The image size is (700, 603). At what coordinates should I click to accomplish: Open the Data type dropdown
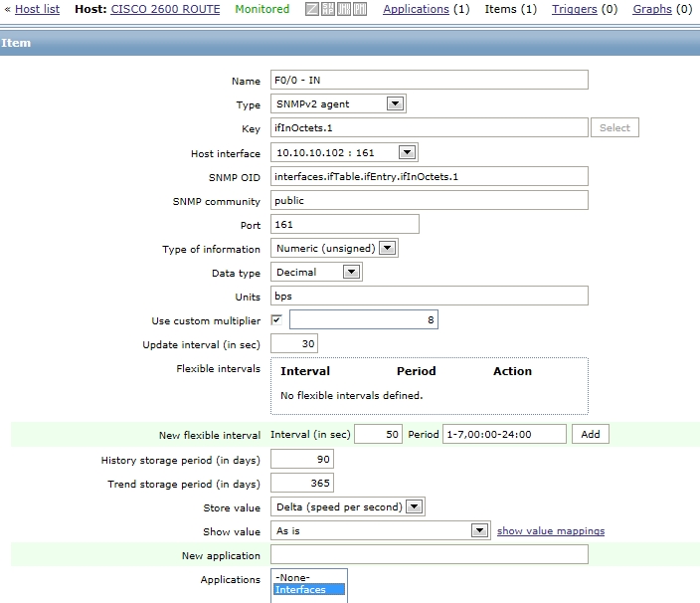(316, 272)
